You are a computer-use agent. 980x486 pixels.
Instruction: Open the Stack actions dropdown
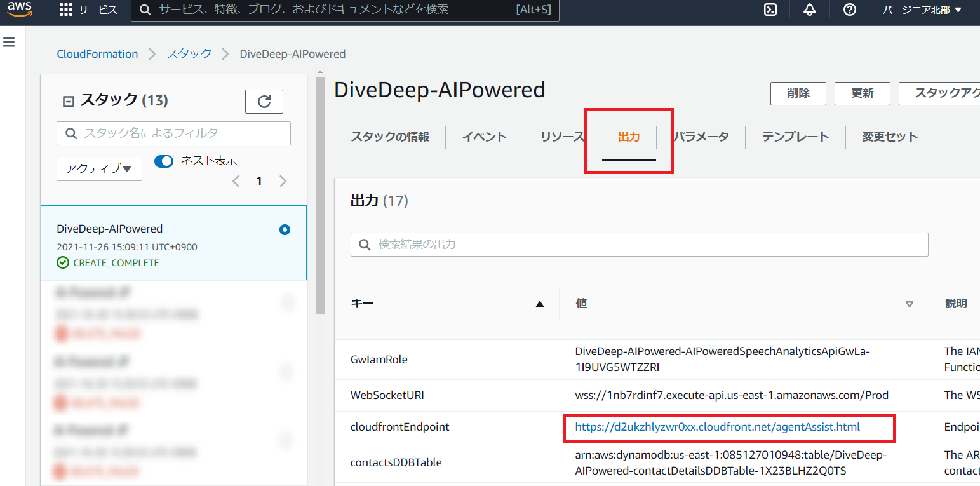click(x=939, y=93)
